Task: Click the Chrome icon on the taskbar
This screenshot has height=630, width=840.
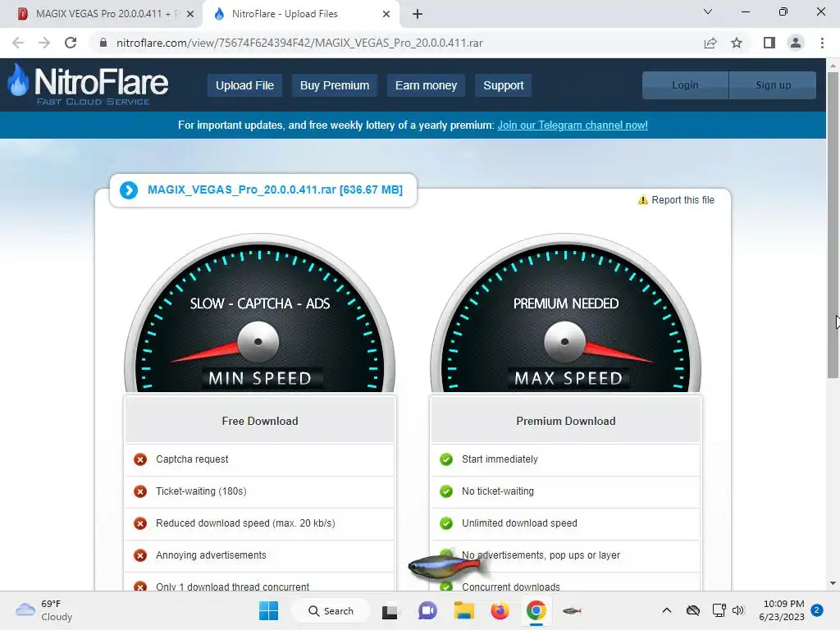Action: coord(536,610)
